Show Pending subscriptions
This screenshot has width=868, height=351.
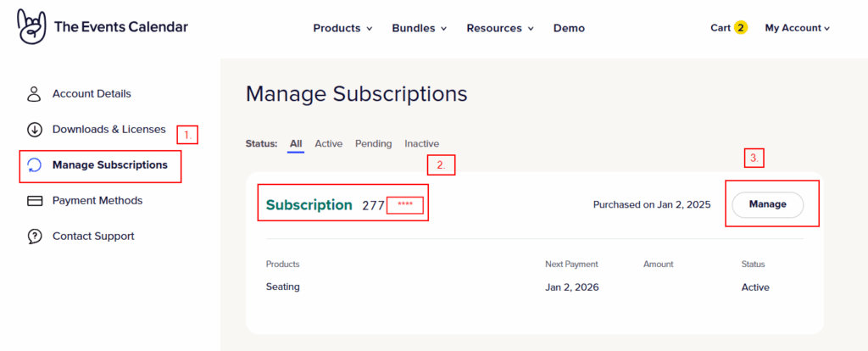point(373,144)
